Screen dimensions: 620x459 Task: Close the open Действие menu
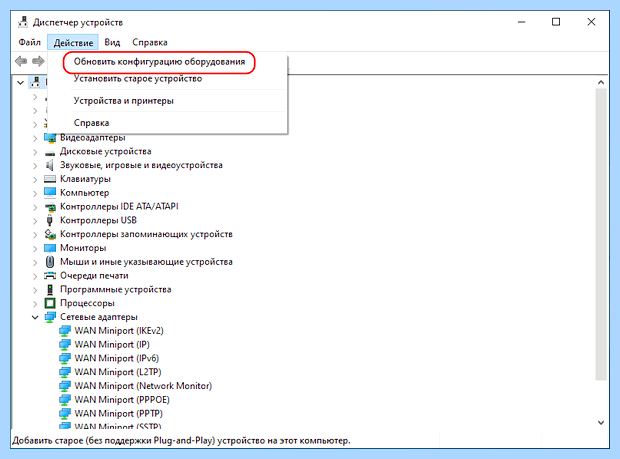(73, 42)
